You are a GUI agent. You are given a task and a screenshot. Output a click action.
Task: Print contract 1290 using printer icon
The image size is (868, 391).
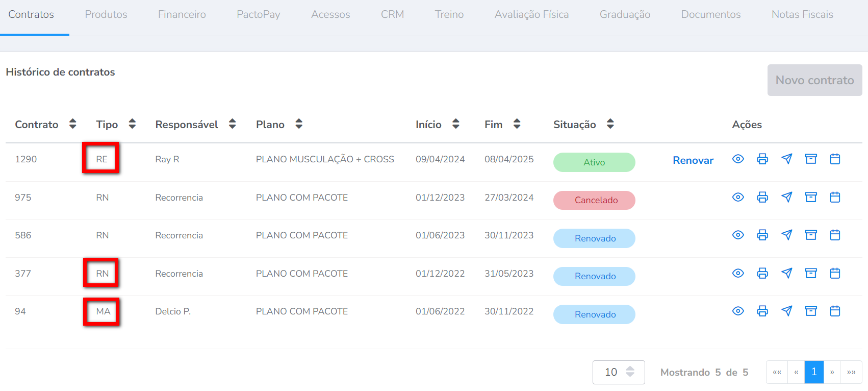[x=762, y=159]
